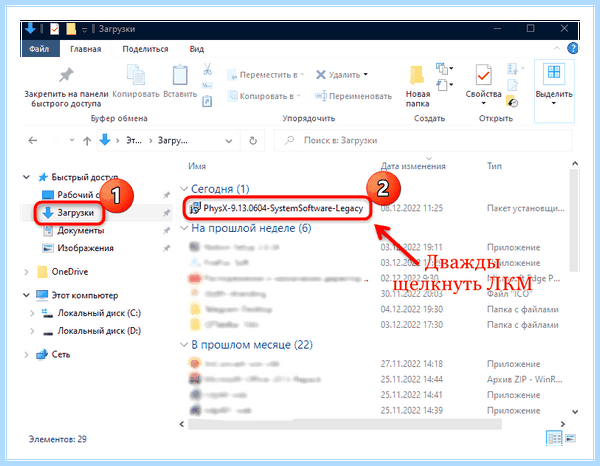Screen dimensions: 600x466
Task: Click the Pin to Quick Access pushpin icon
Action: (66, 75)
